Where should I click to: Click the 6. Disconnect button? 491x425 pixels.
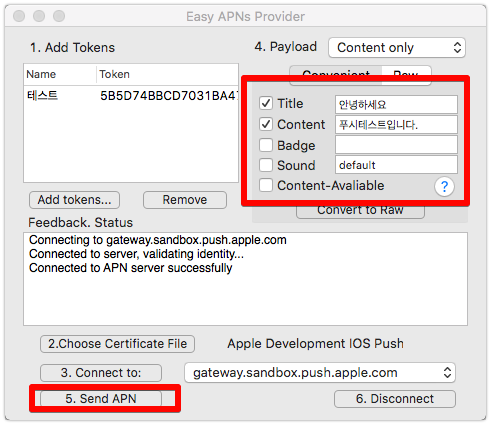coord(395,399)
